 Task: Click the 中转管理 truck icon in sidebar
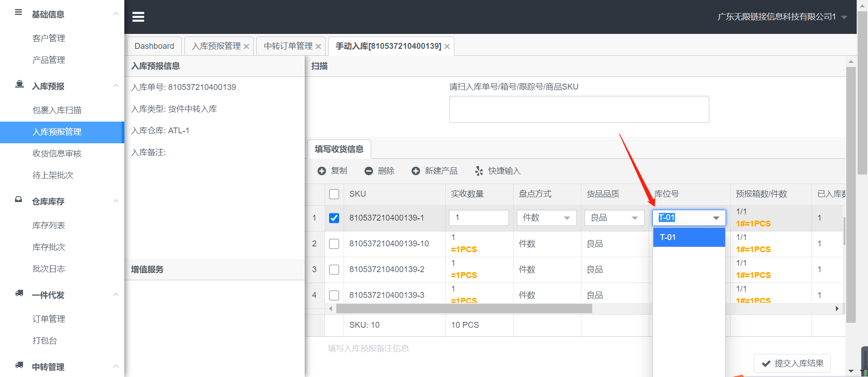coord(19,365)
